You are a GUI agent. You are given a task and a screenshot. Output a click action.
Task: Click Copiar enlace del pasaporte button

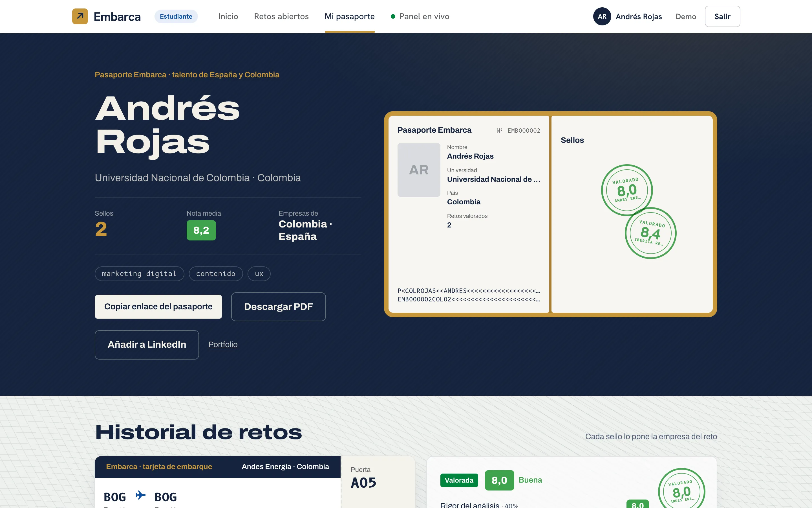[x=158, y=307]
